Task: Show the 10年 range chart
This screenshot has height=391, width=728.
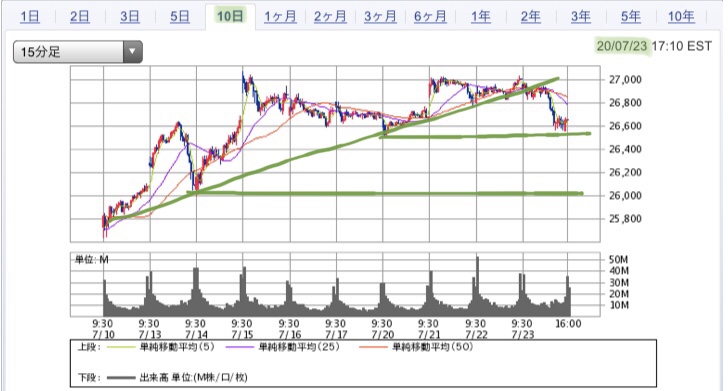Action: coord(681,17)
